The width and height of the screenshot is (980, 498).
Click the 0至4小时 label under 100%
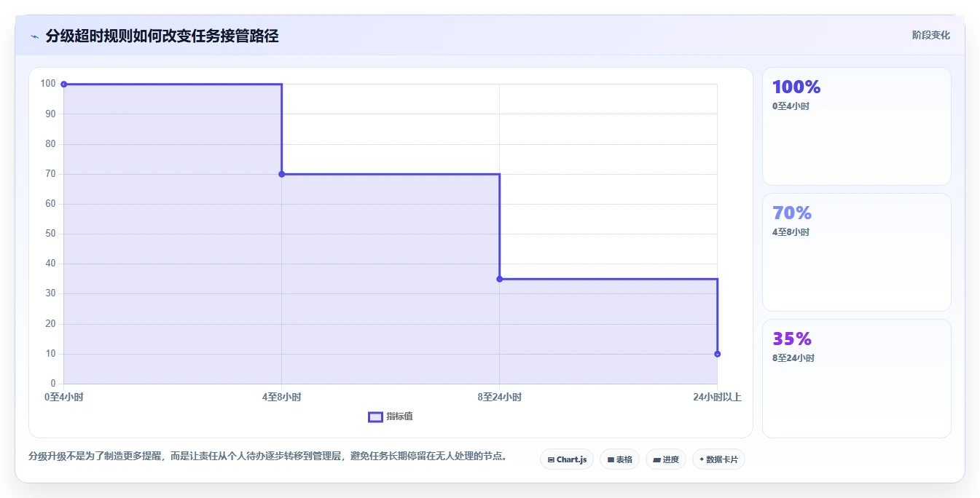pos(791,106)
